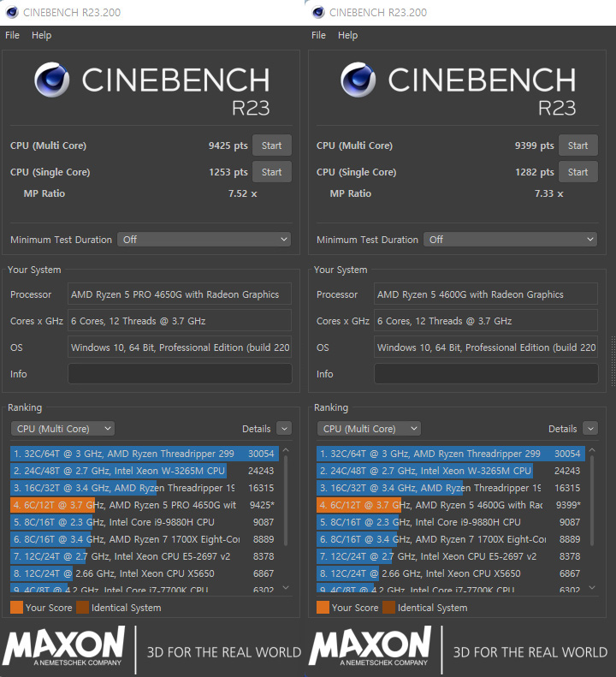Click MP Ratio value 7.33 x

(548, 193)
